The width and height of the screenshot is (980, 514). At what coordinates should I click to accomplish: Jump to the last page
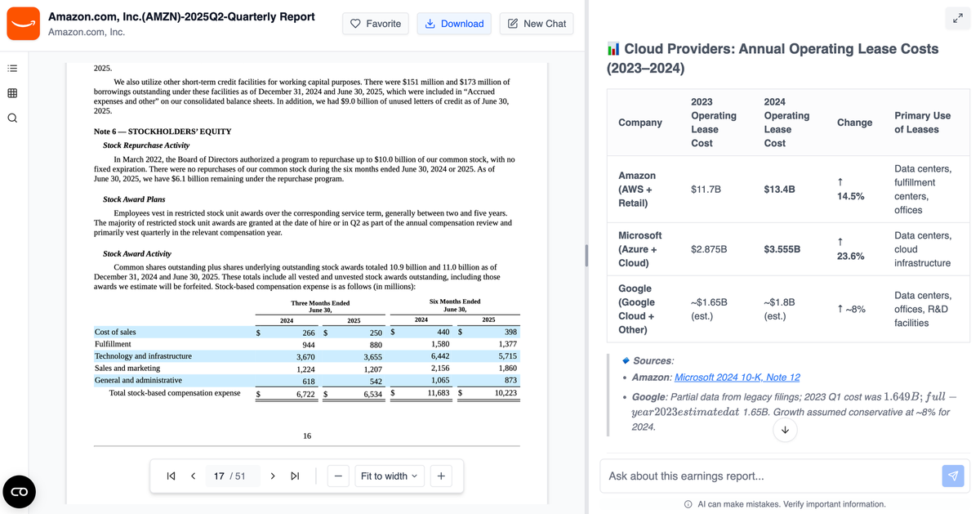295,476
